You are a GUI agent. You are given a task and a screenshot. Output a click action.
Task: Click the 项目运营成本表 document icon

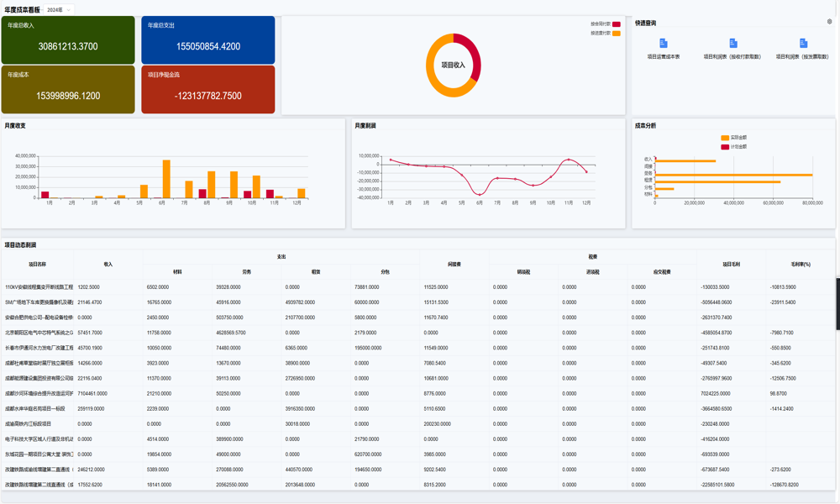click(x=664, y=43)
